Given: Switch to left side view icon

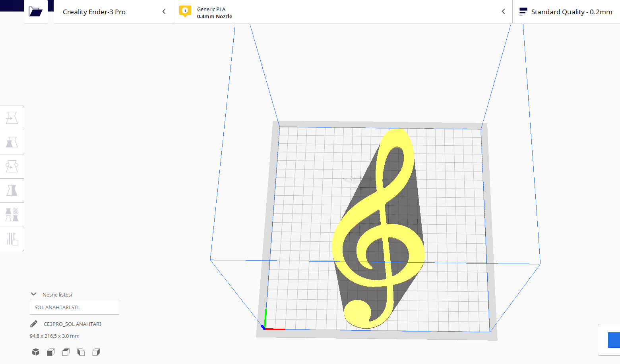Looking at the screenshot, I should (81, 352).
